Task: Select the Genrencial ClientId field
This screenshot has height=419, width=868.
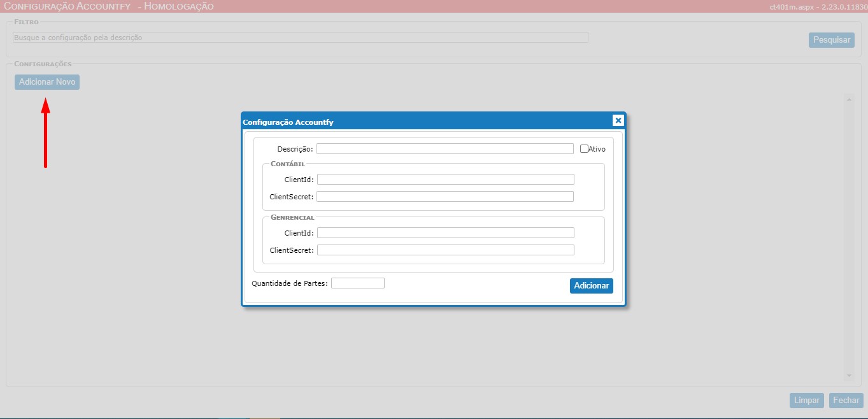Action: tap(445, 233)
